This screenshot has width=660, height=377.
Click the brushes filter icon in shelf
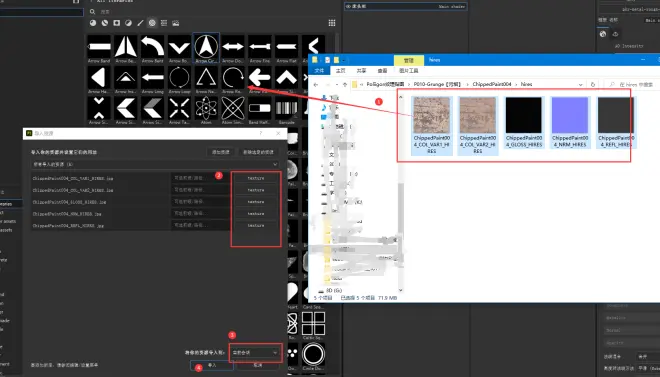(140, 23)
